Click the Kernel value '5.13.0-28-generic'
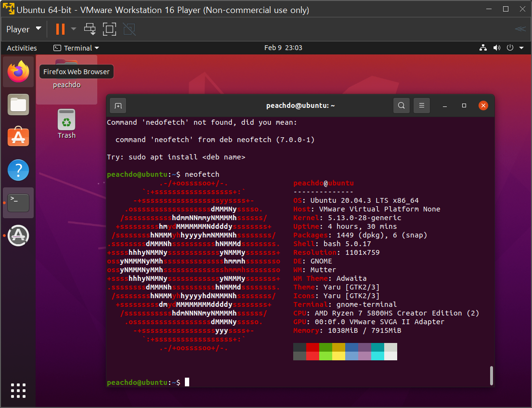 click(x=364, y=218)
